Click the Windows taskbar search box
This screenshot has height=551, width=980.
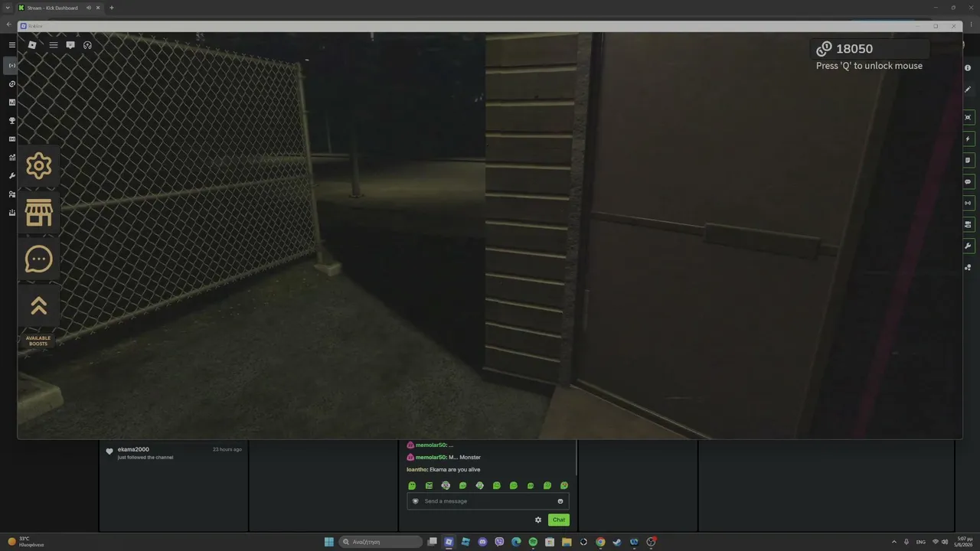coord(381,542)
